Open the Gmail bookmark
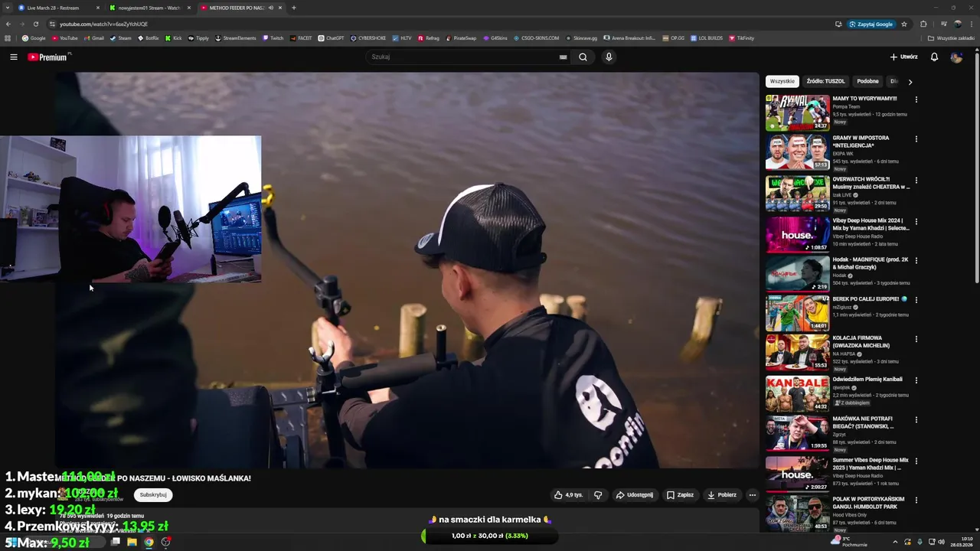980x551 pixels. tap(93, 37)
